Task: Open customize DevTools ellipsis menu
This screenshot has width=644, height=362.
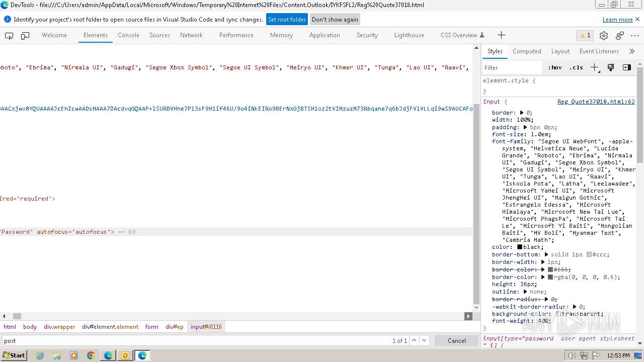Action: pyautogui.click(x=635, y=35)
